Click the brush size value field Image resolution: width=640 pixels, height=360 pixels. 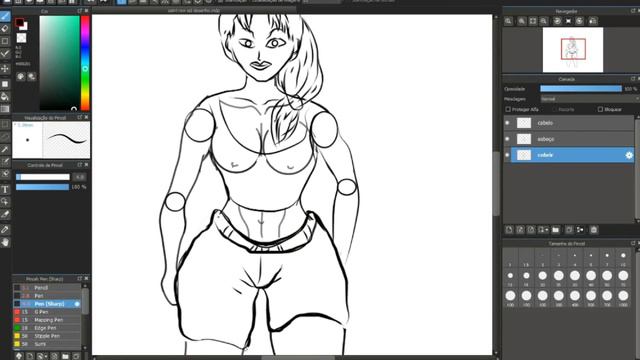click(x=80, y=177)
